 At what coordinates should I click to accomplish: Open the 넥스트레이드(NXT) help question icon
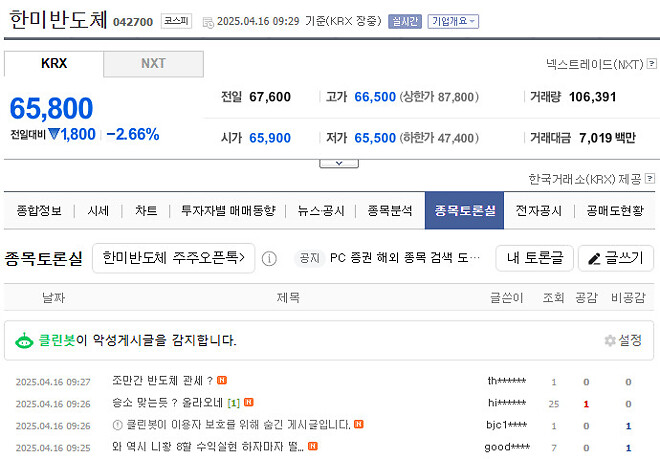[x=652, y=64]
